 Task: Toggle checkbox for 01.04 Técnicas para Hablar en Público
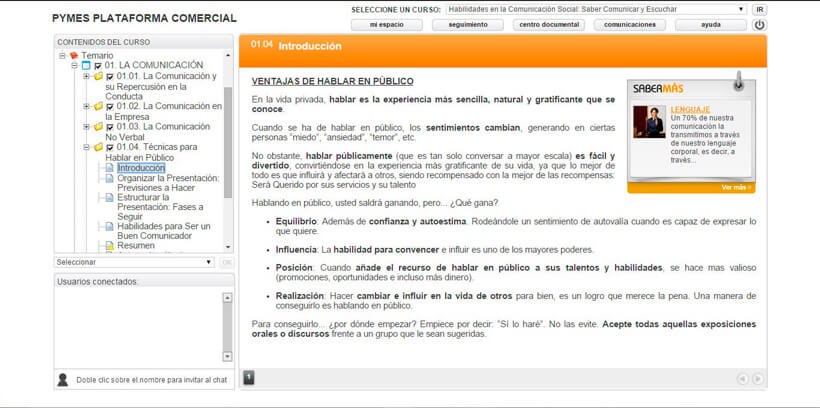click(110, 148)
